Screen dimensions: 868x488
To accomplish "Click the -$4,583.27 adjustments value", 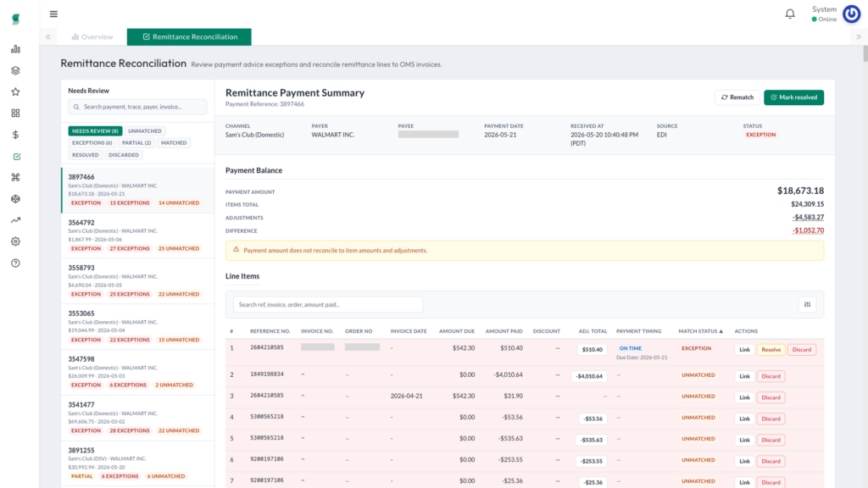I will tap(808, 218).
